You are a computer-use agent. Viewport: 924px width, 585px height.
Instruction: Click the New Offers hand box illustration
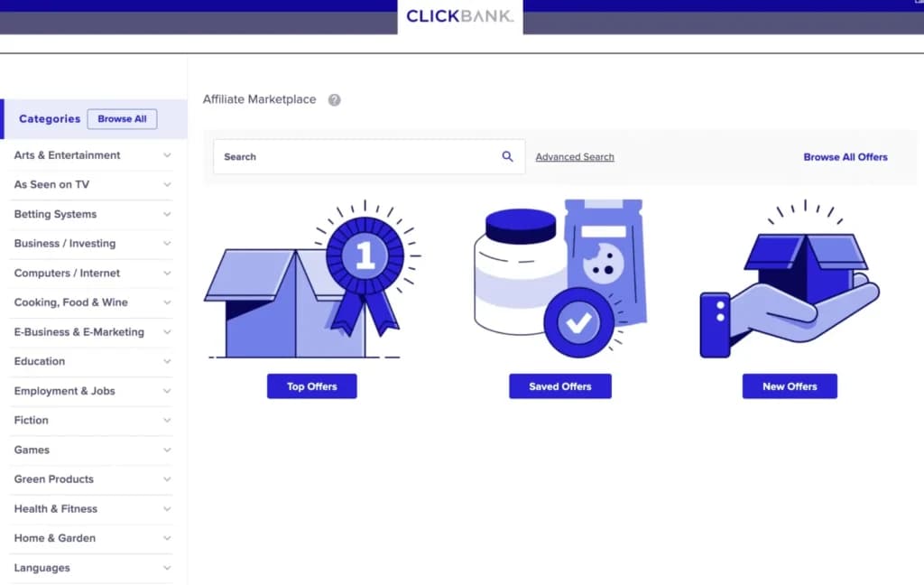[790, 278]
